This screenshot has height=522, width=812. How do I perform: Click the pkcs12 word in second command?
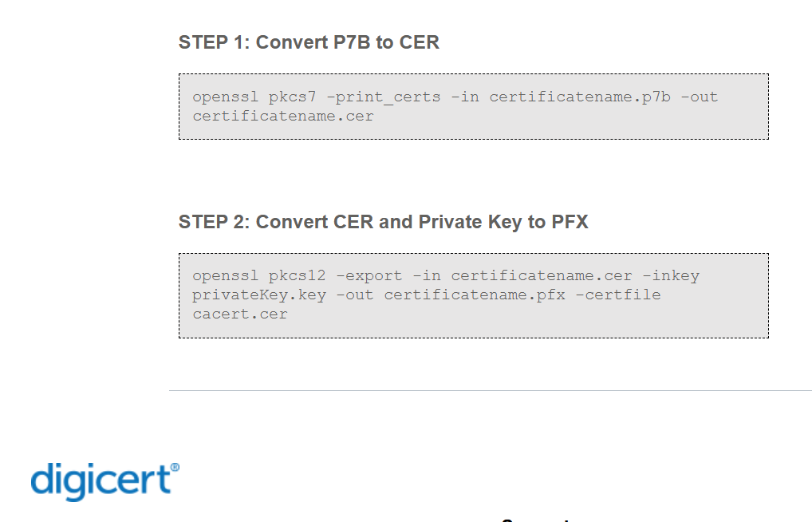click(298, 276)
